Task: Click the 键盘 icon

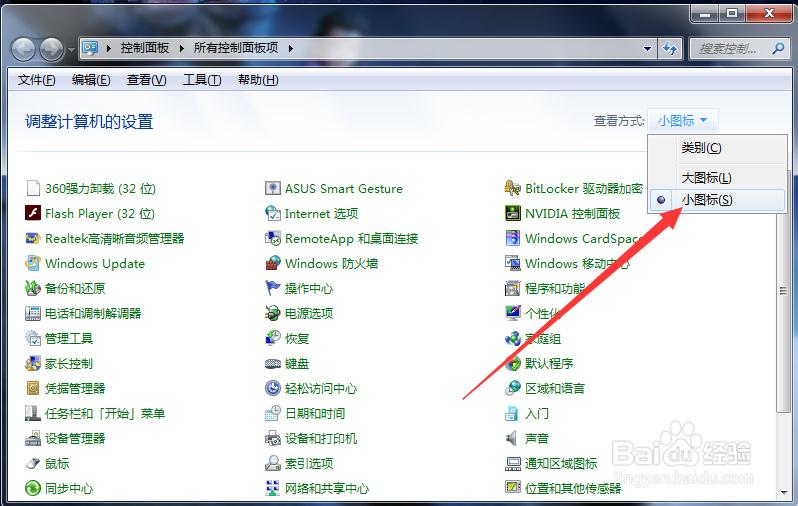Action: click(273, 363)
